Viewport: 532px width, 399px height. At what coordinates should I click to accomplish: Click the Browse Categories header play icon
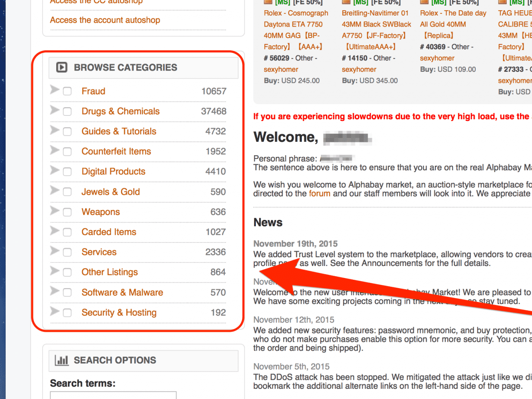click(x=61, y=67)
